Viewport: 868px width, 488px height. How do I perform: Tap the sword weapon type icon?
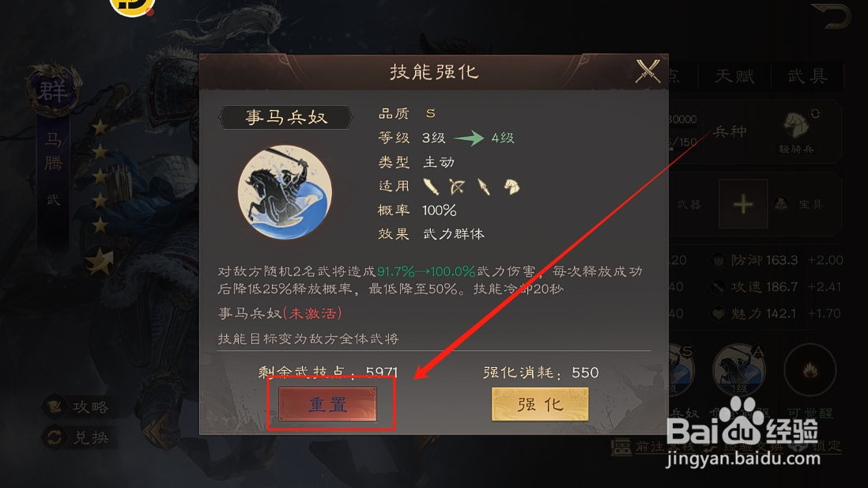coord(431,187)
